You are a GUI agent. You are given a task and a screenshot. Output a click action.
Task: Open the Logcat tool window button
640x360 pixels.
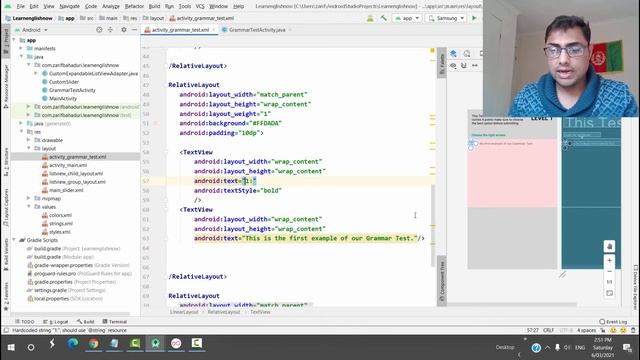pyautogui.click(x=56, y=322)
